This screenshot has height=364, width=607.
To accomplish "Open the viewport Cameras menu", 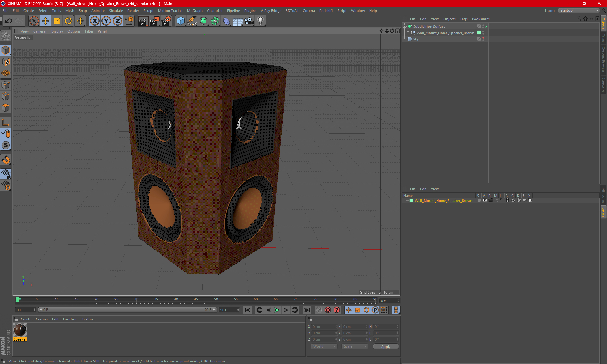I will tap(40, 31).
